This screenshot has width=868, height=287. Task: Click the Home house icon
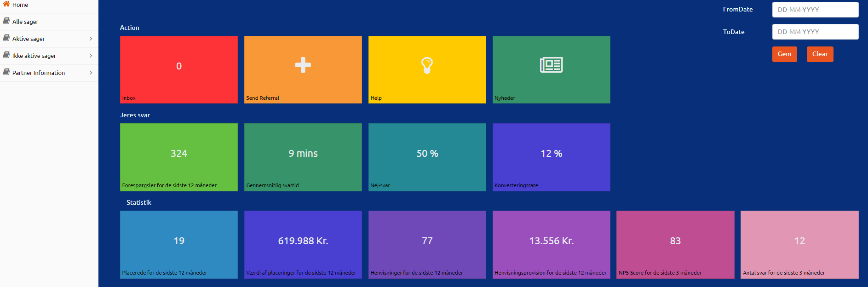tap(6, 4)
